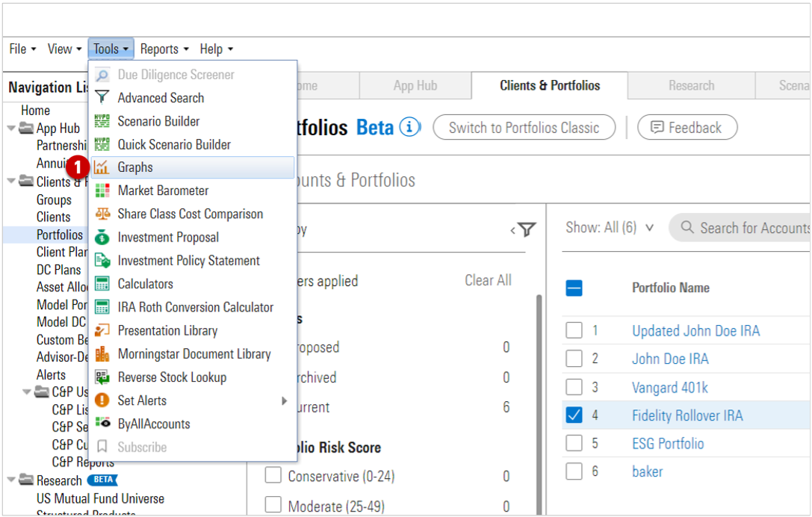Viewport: 812px width, 517px height.
Task: Click the Due Diligence Screener magnifier icon
Action: coord(102,75)
